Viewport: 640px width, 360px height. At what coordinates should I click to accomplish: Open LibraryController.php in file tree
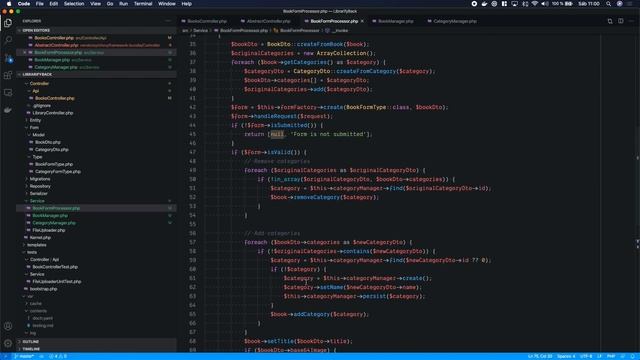(x=52, y=113)
